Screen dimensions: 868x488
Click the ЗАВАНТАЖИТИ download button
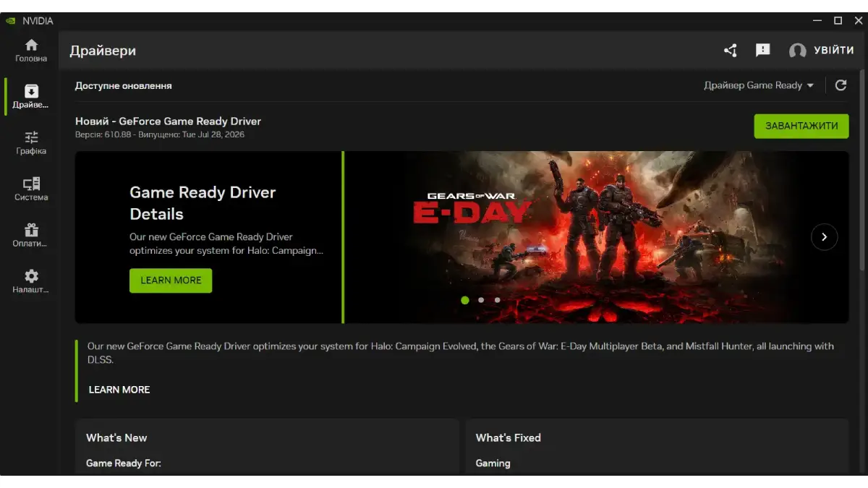(x=801, y=126)
